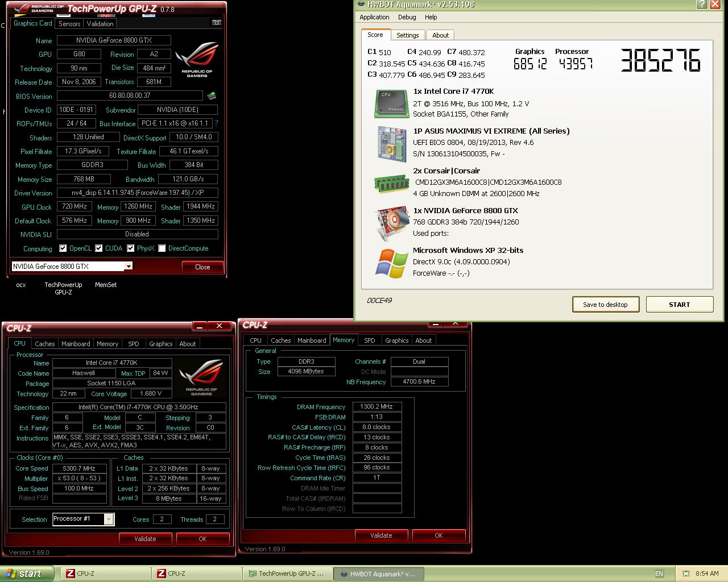Minimize the left CPU-Z window
Image resolution: width=728 pixels, height=582 pixels.
click(x=200, y=326)
